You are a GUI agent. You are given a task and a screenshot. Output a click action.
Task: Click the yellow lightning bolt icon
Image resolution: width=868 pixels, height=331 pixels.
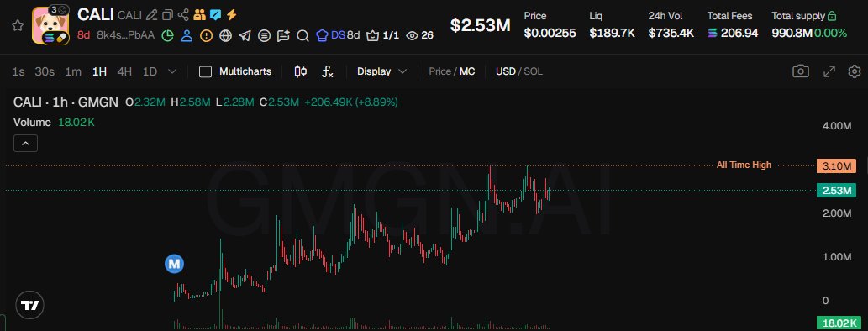pos(231,15)
